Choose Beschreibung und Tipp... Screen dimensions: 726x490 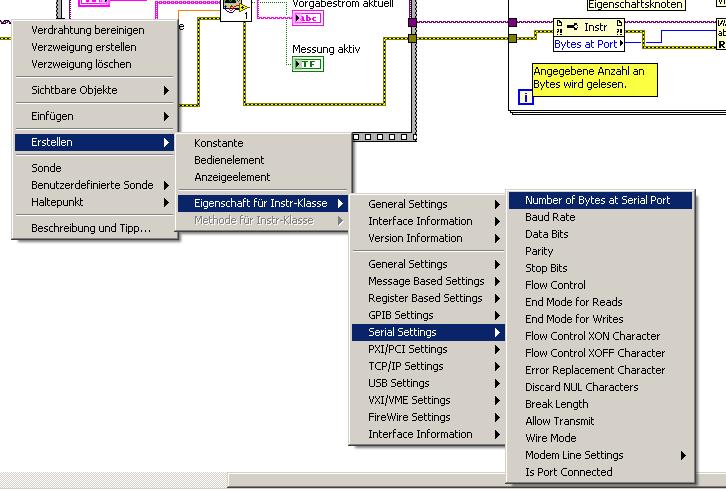[94, 228]
